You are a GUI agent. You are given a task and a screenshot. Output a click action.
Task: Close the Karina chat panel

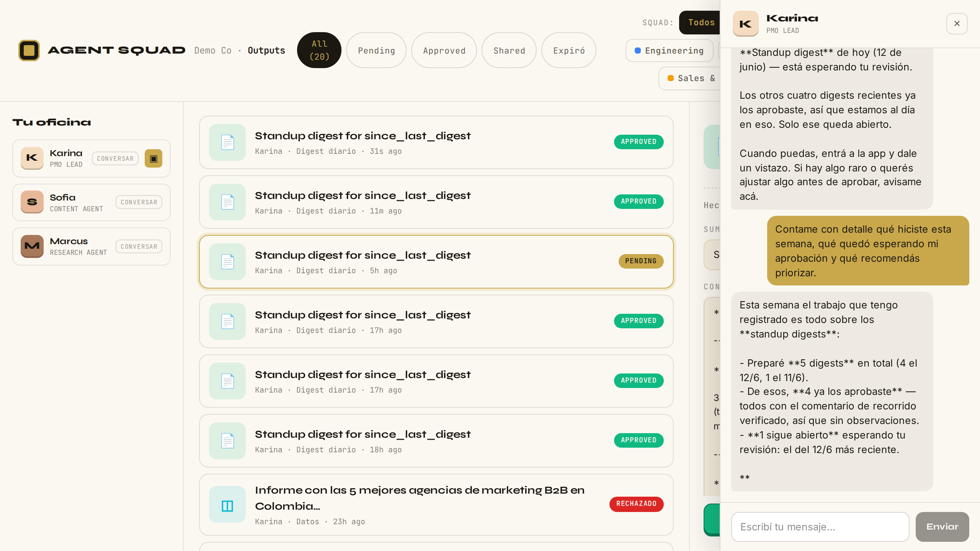point(957,24)
